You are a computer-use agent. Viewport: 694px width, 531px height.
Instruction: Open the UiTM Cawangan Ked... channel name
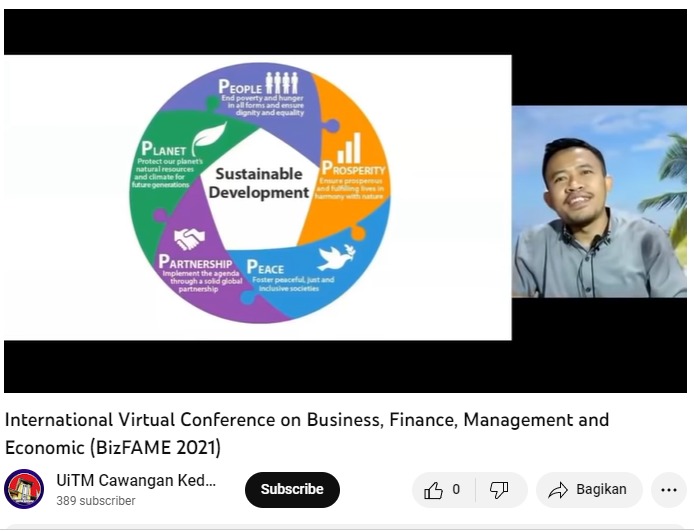(136, 481)
